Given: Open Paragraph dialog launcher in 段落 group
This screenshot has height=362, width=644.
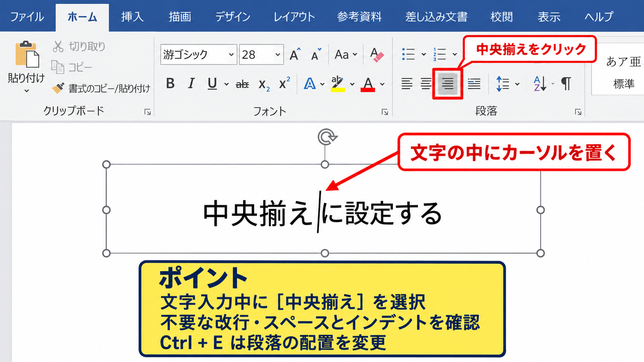Looking at the screenshot, I should click(x=578, y=112).
